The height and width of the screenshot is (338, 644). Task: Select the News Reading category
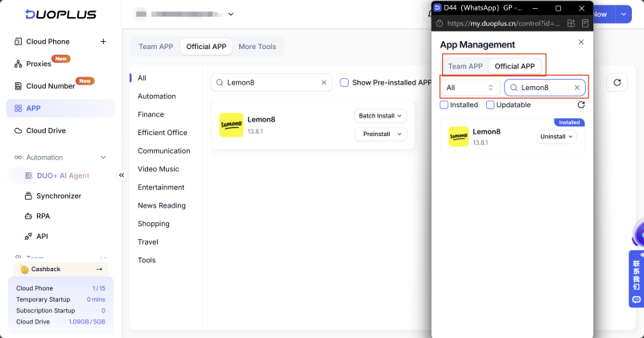(x=162, y=205)
